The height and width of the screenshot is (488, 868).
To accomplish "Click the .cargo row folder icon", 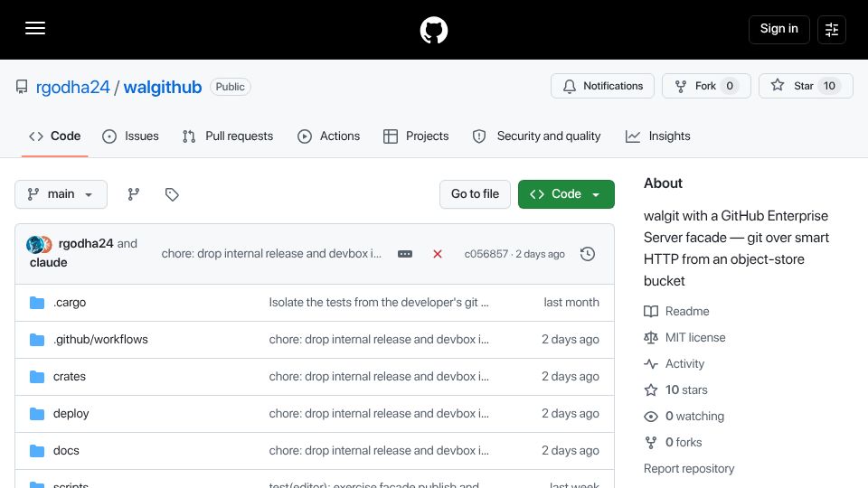I will click(x=37, y=303).
